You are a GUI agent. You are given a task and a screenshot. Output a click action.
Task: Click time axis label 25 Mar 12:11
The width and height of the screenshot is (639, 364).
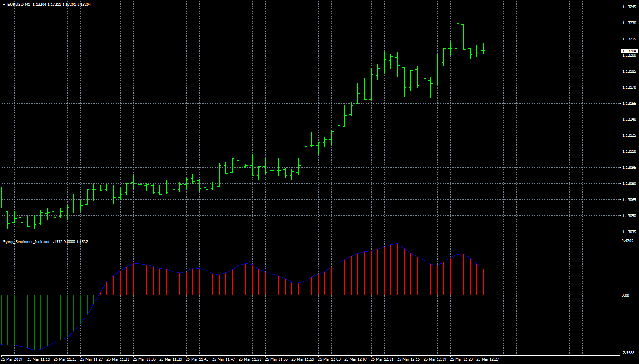(382, 359)
